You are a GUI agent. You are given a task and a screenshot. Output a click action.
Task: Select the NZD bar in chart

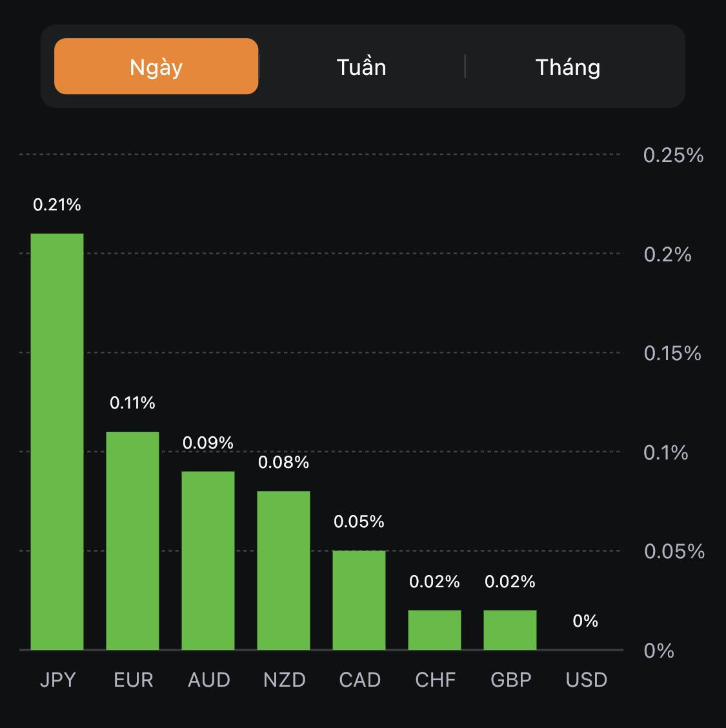(x=283, y=570)
